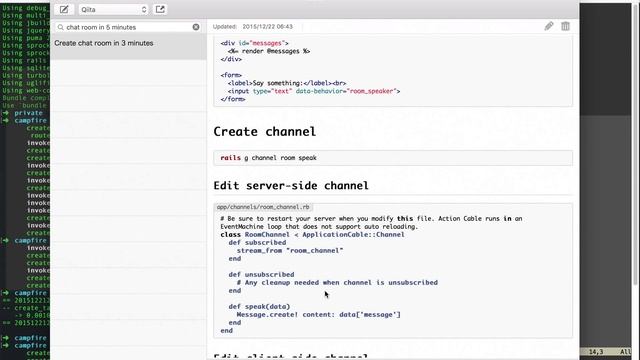This screenshot has height=360, width=640.
Task: Click the 'app/channels/room_channel.rb' file label
Action: coord(263,207)
